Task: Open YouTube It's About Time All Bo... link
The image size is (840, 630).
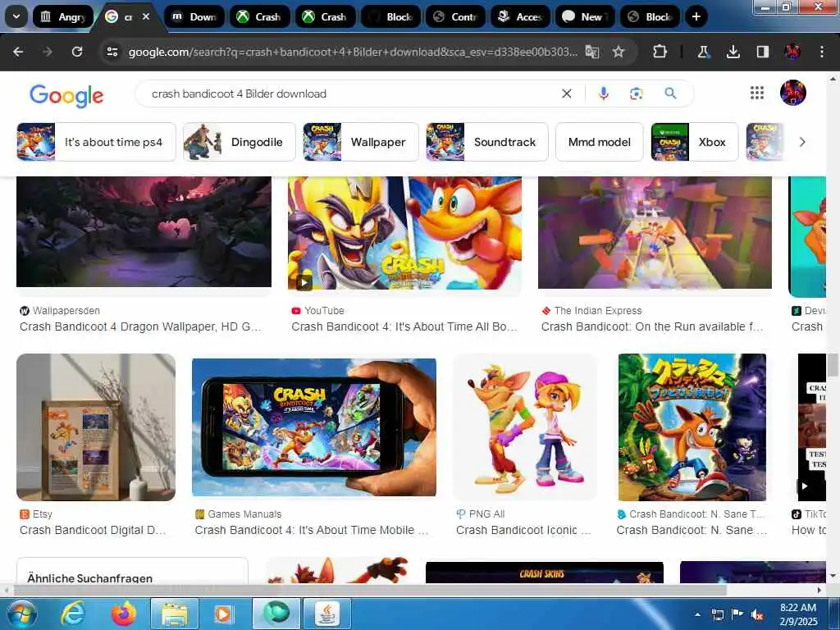Action: (404, 326)
